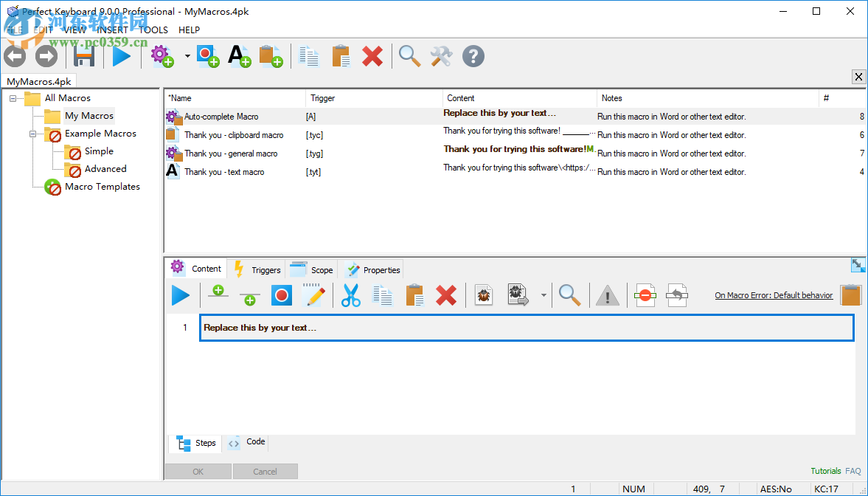Run macro from editor play button
Screen dimensions: 868x496
click(181, 295)
